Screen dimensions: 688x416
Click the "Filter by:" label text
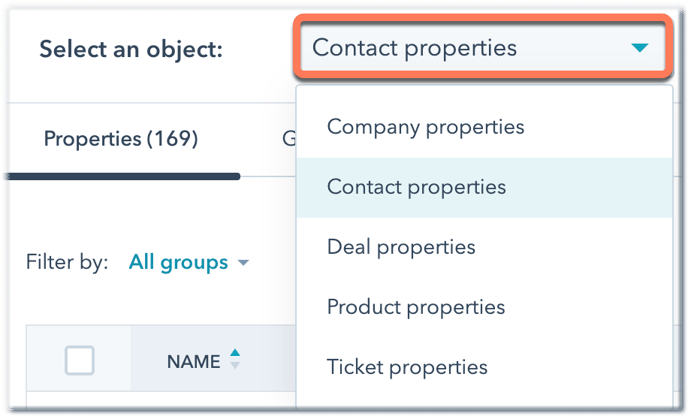[67, 263]
